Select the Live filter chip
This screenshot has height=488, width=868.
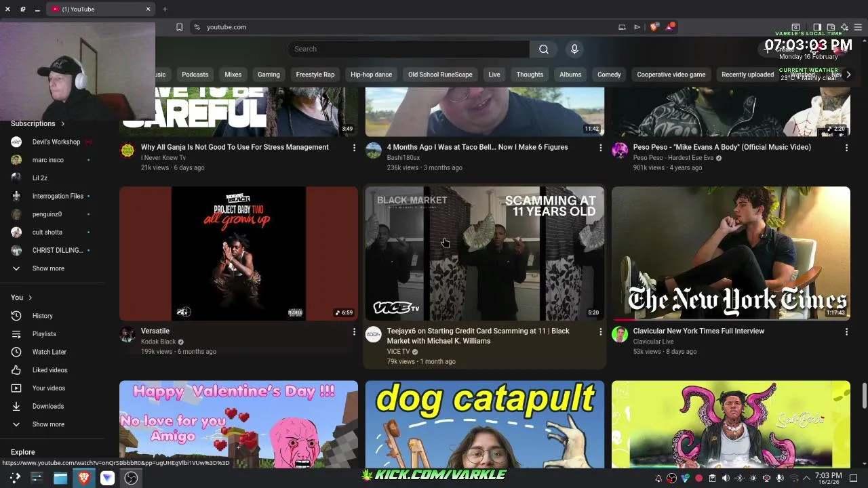click(494, 75)
